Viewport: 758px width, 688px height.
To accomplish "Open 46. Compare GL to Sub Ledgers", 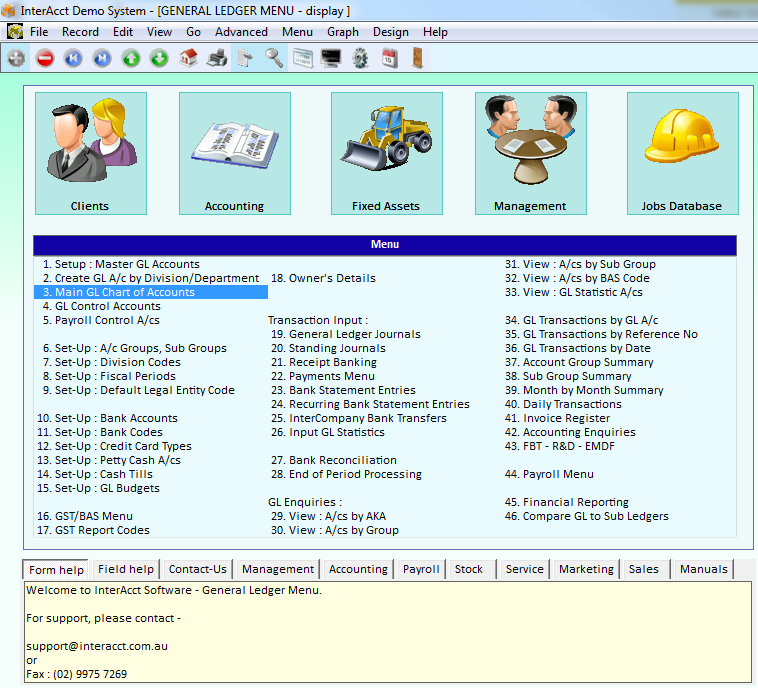I will (586, 516).
